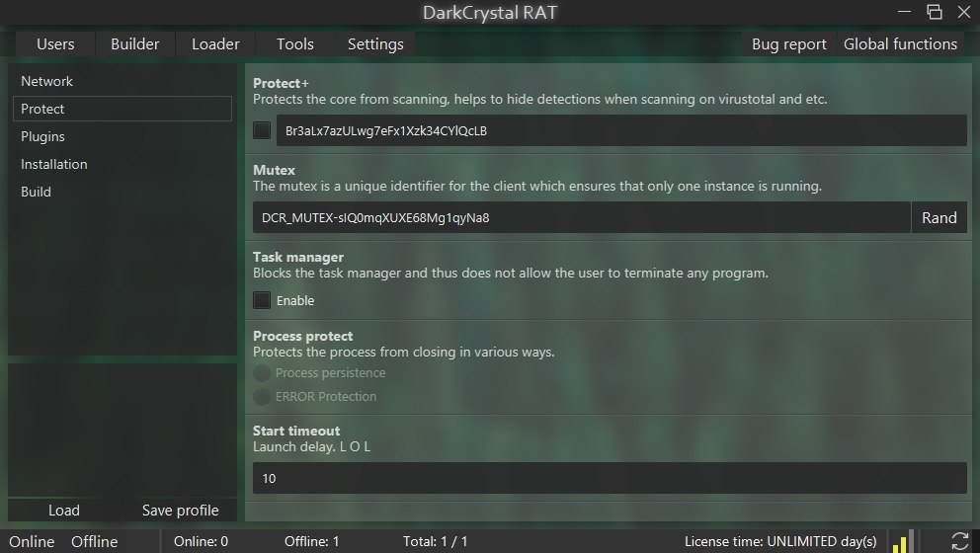Click the 'Process protect' section heading

[x=302, y=336]
